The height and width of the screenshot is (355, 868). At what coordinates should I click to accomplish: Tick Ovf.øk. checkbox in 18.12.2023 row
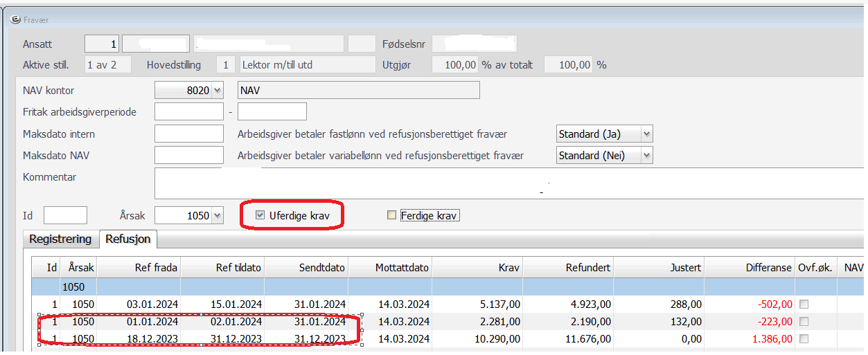(804, 339)
